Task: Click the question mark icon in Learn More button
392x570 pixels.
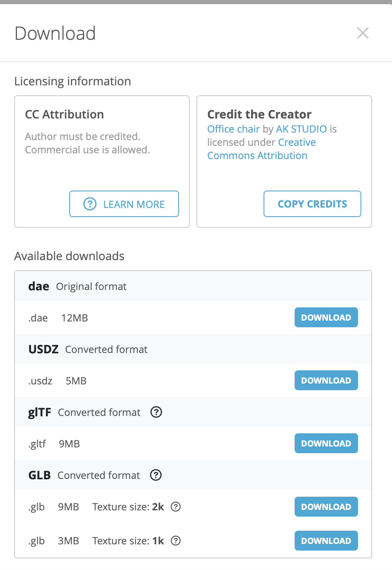Action: 90,204
